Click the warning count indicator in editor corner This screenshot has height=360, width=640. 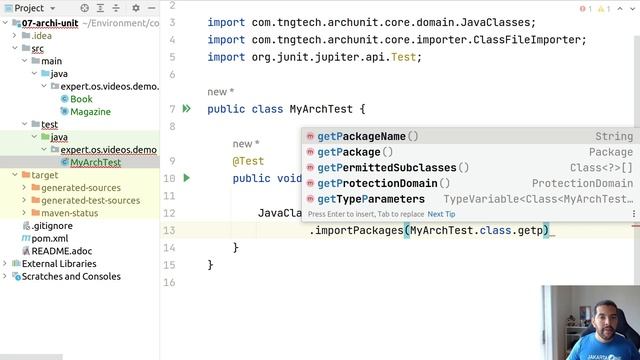[604, 9]
